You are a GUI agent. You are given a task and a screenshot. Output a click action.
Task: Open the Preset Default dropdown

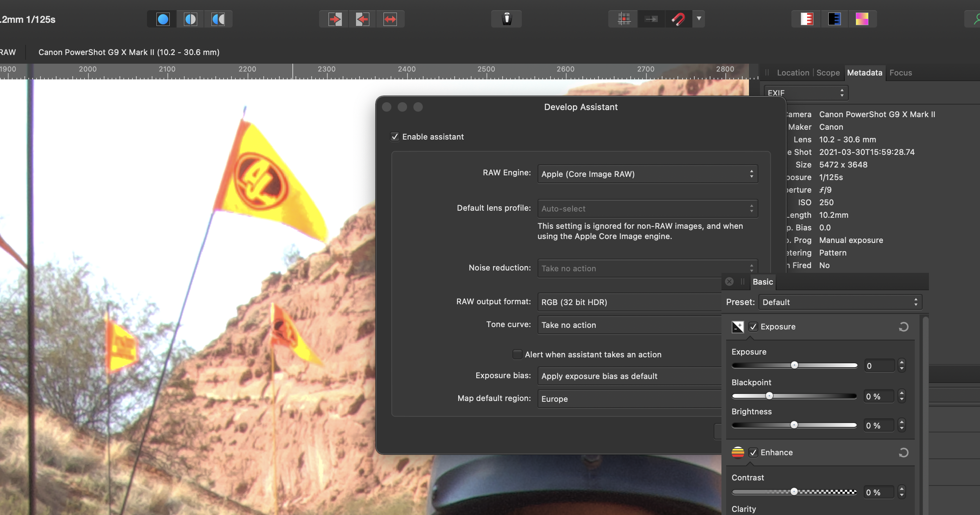pyautogui.click(x=840, y=302)
